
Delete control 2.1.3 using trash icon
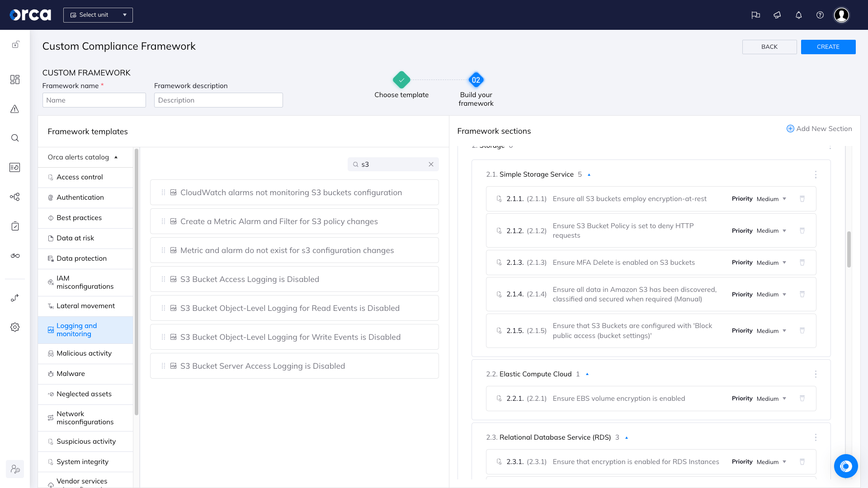[x=802, y=262]
